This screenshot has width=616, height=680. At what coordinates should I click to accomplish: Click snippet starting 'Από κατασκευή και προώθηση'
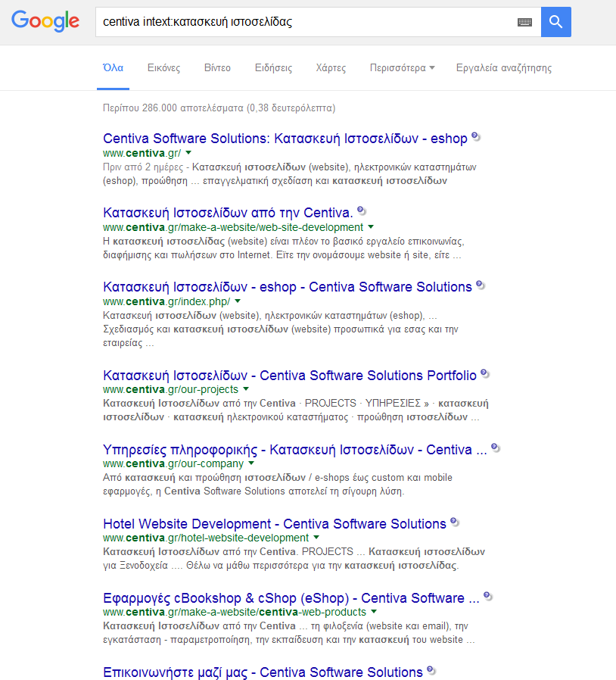point(278,485)
